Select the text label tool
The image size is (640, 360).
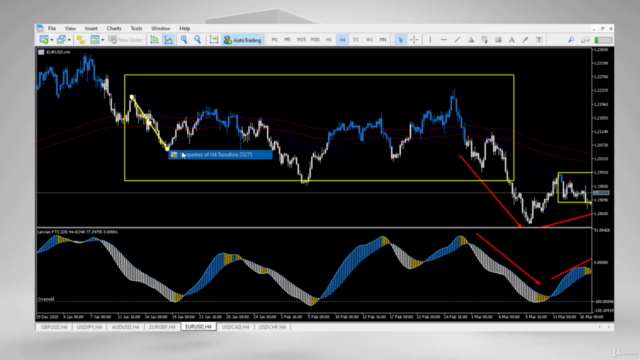(539, 40)
